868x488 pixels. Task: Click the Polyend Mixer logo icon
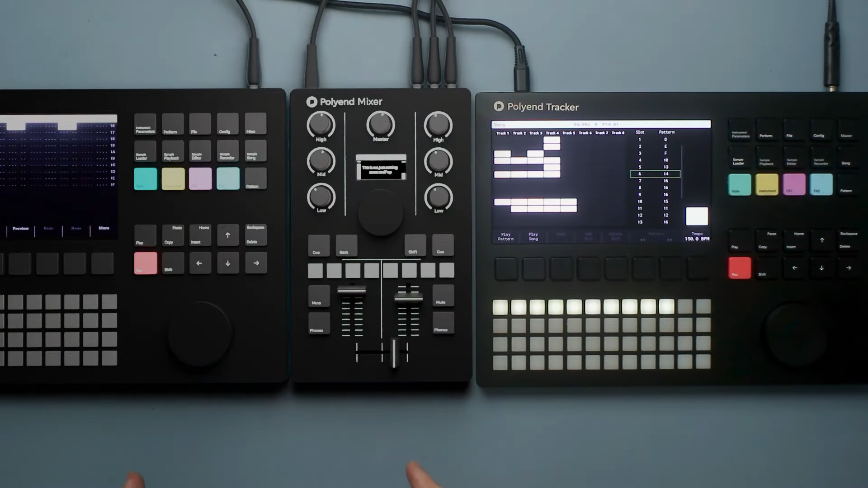point(311,102)
